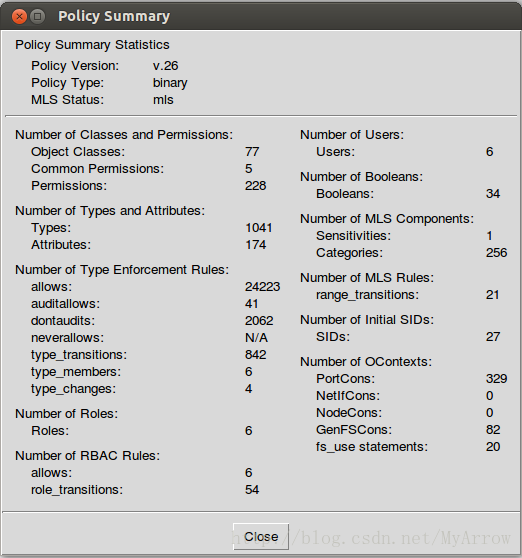Screen dimensions: 522x558
Task: Click the grey maximize titlebar button
Action: point(37,16)
